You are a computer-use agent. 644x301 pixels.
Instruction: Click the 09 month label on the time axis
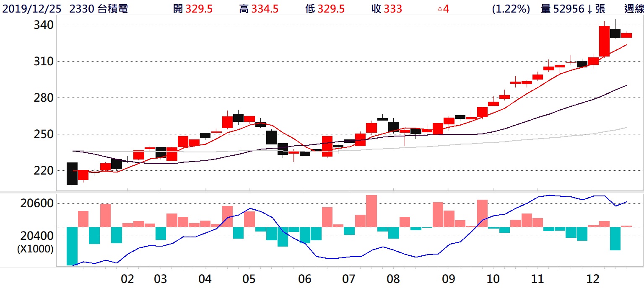tap(449, 279)
